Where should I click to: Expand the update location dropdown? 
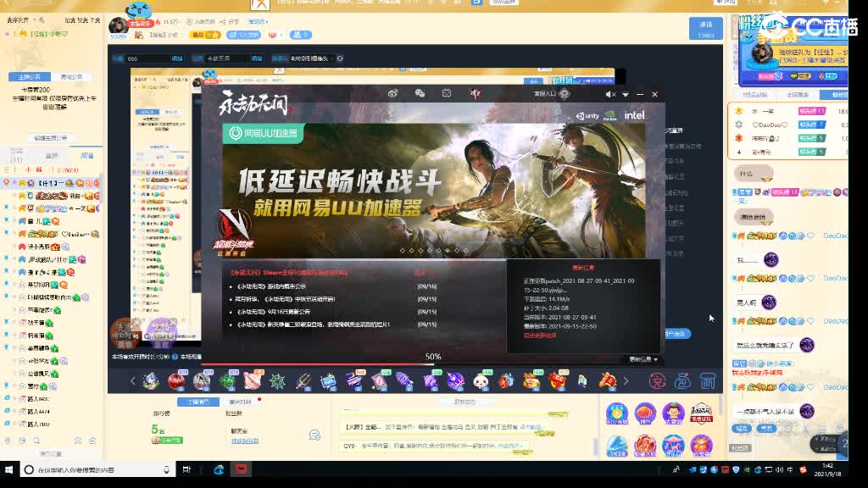tap(643, 359)
